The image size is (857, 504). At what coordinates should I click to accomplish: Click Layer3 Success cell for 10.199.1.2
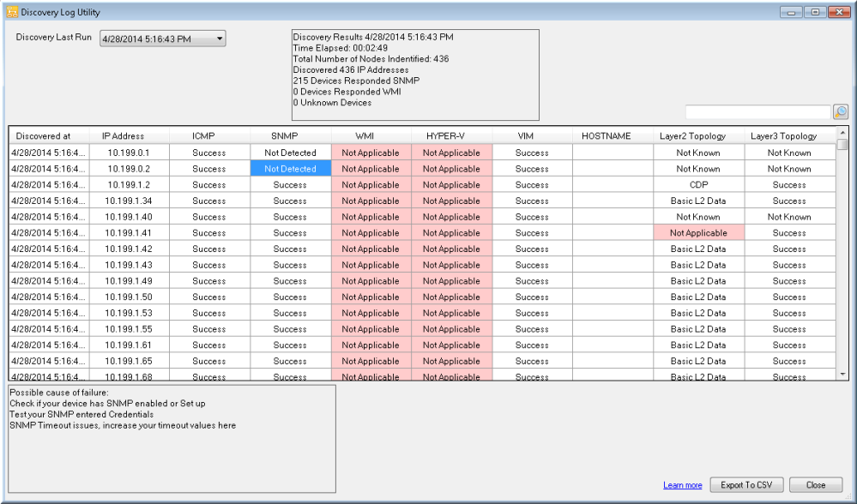point(790,184)
